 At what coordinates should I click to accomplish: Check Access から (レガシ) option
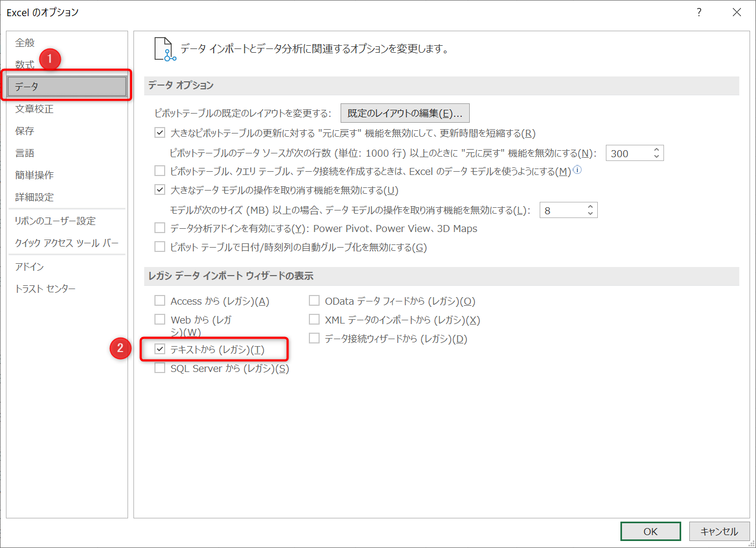pyautogui.click(x=160, y=300)
